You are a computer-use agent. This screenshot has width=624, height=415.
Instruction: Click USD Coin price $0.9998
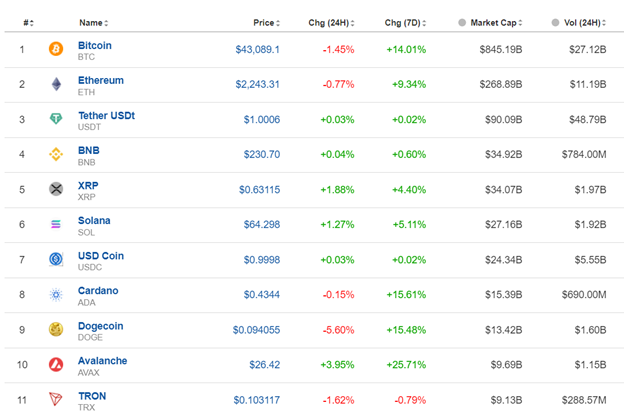[262, 260]
